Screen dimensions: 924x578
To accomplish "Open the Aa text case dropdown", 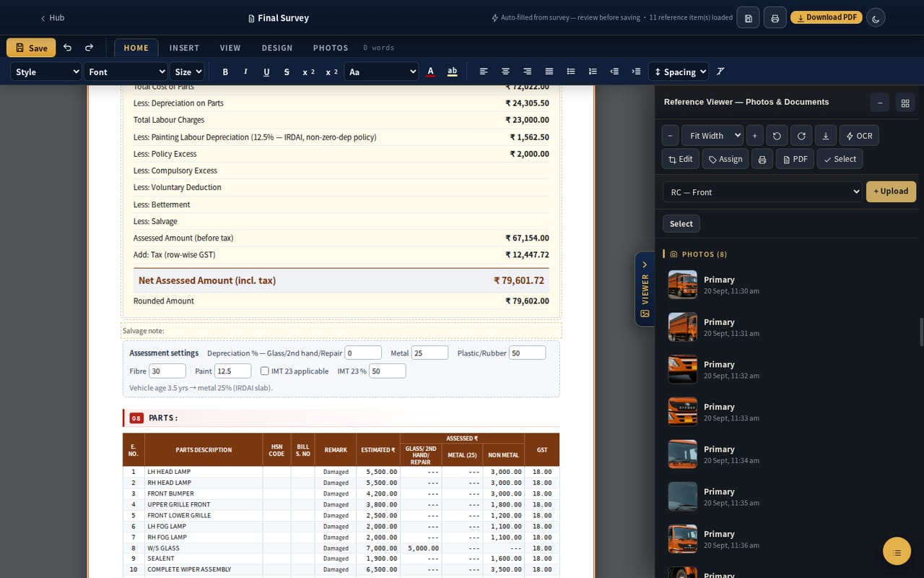I will point(381,72).
